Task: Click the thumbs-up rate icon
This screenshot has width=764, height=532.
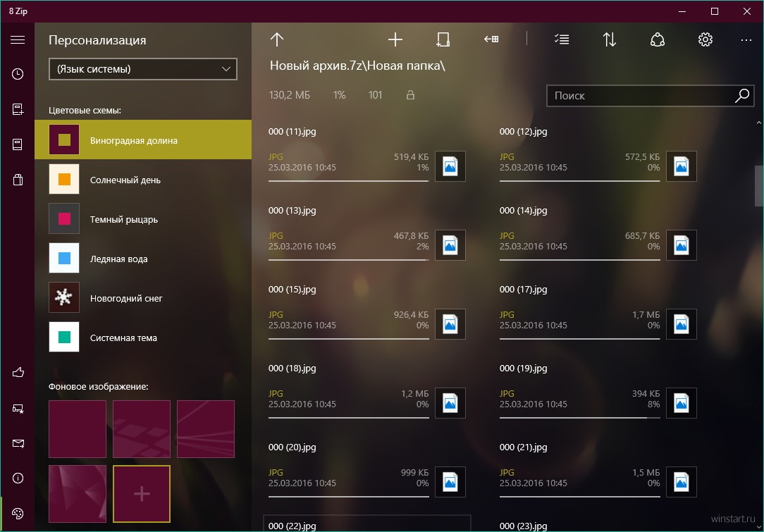Action: point(18,373)
